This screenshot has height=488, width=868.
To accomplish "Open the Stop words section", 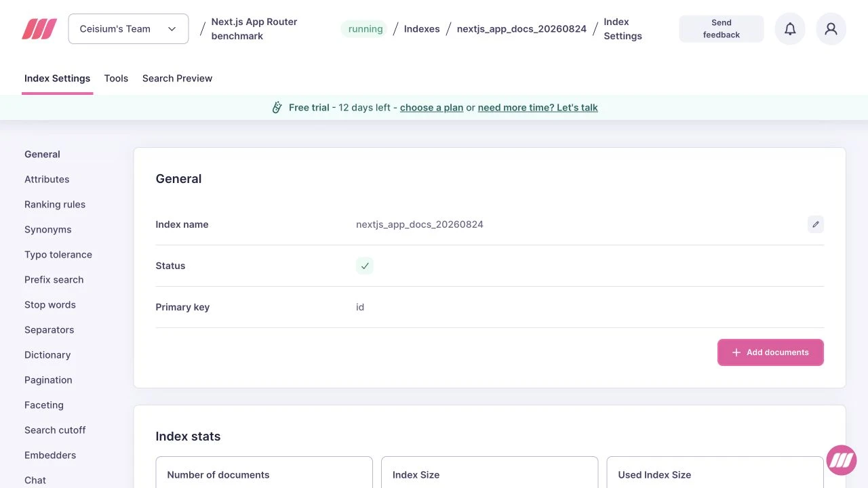I will click(50, 304).
